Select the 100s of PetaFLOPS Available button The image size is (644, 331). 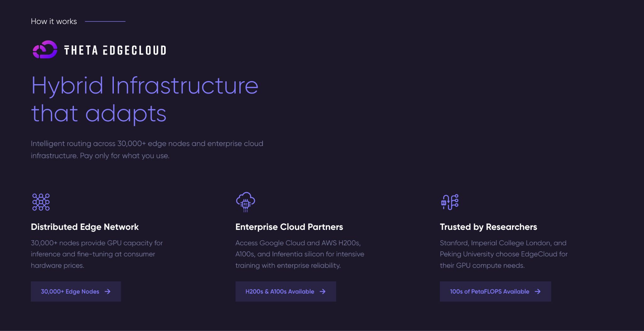pos(489,292)
